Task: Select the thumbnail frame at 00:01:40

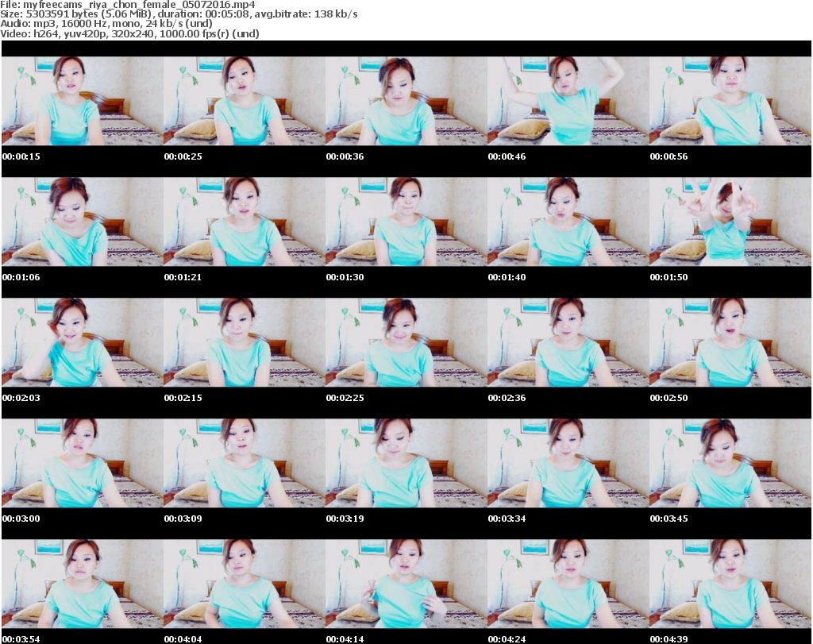Action: (568, 222)
